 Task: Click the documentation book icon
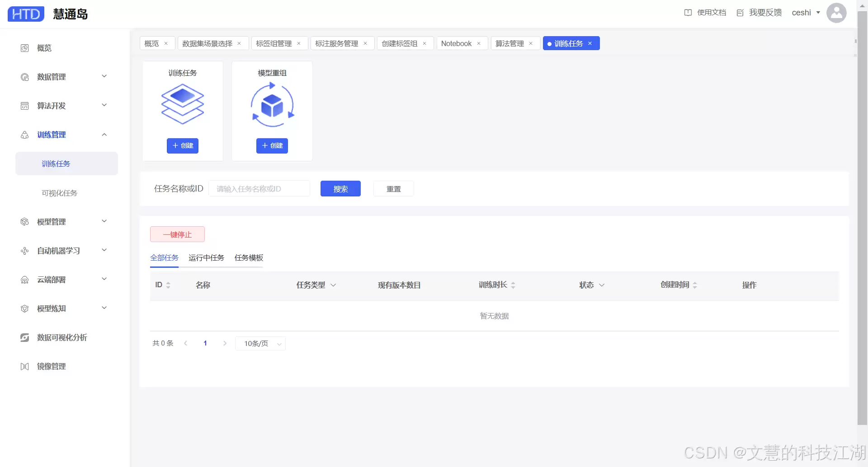[x=688, y=13]
